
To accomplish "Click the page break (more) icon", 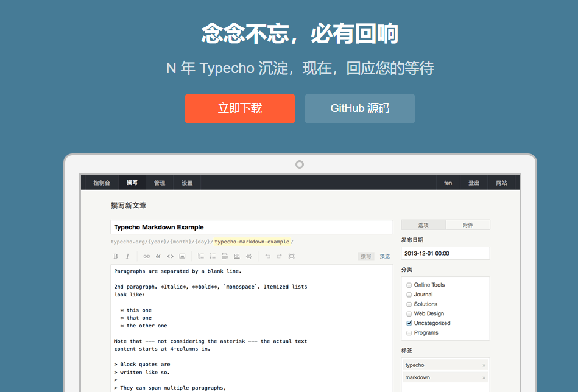I will [249, 256].
